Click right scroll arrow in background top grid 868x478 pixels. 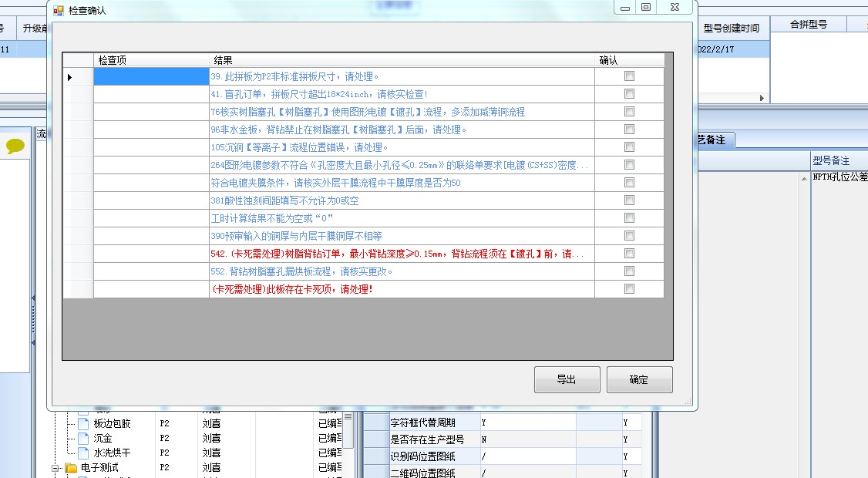(x=762, y=98)
